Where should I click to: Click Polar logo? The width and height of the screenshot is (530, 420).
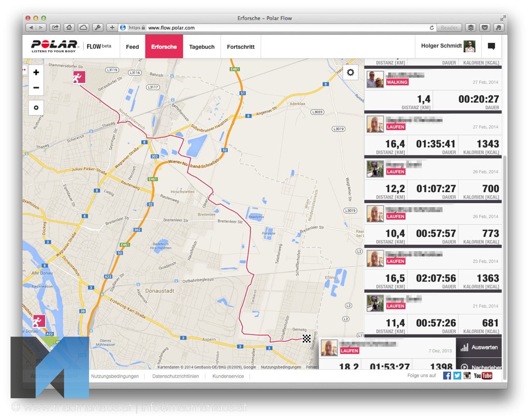tap(55, 46)
